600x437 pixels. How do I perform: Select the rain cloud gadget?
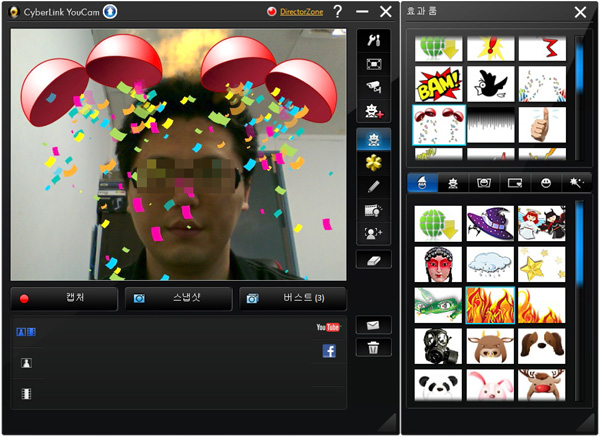pyautogui.click(x=490, y=264)
